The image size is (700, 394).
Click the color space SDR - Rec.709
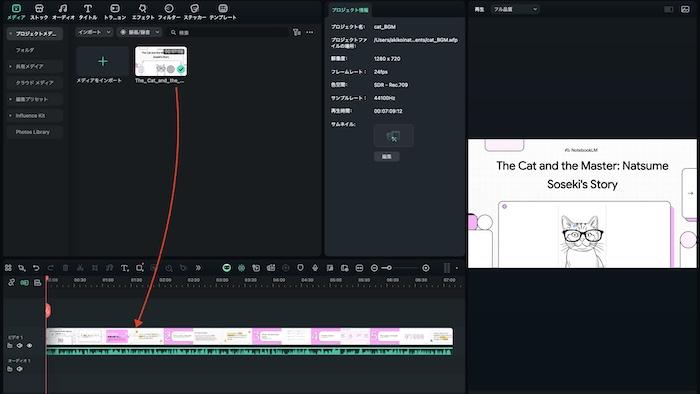tap(391, 85)
